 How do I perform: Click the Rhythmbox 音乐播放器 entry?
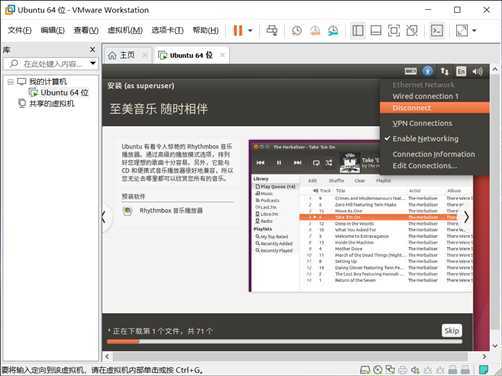coord(163,211)
